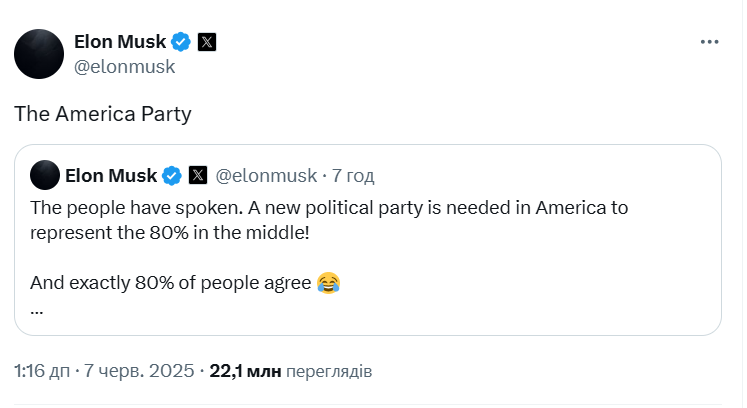Click the large profile avatar beside the tweet header
The image size is (747, 408).
pyautogui.click(x=39, y=54)
